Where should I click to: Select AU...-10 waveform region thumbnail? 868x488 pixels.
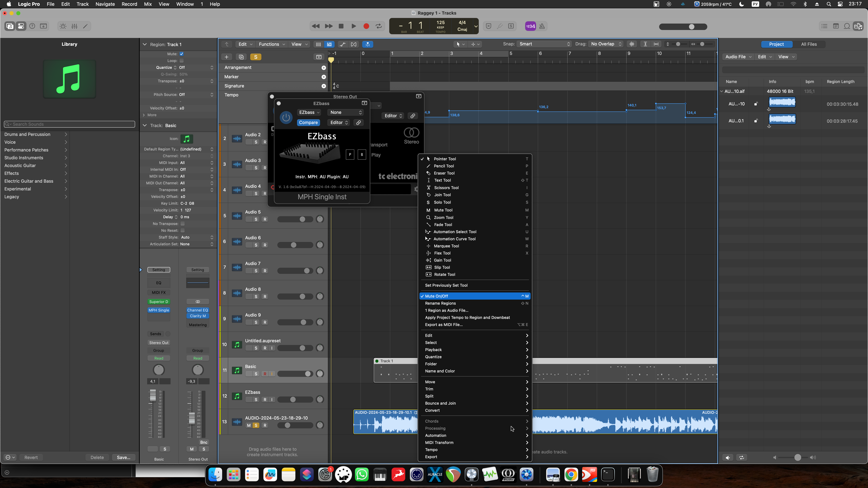tap(782, 102)
